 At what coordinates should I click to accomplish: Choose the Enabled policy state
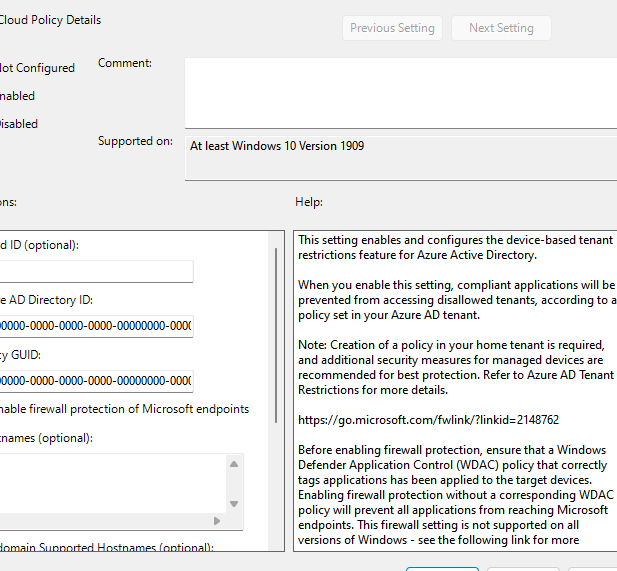click(x=18, y=96)
